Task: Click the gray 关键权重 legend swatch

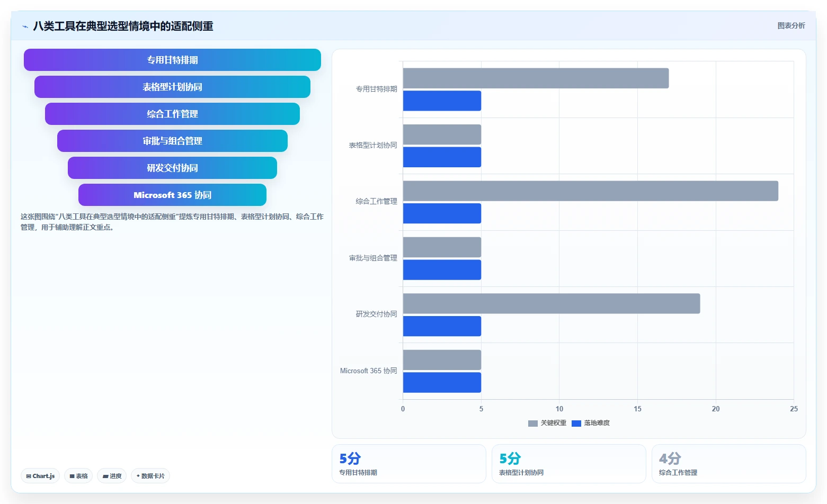Action: coord(533,424)
